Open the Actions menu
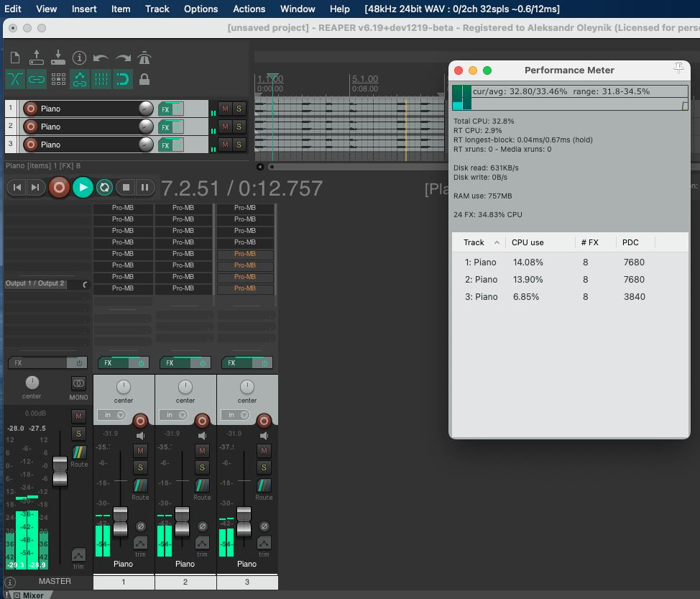 (249, 9)
